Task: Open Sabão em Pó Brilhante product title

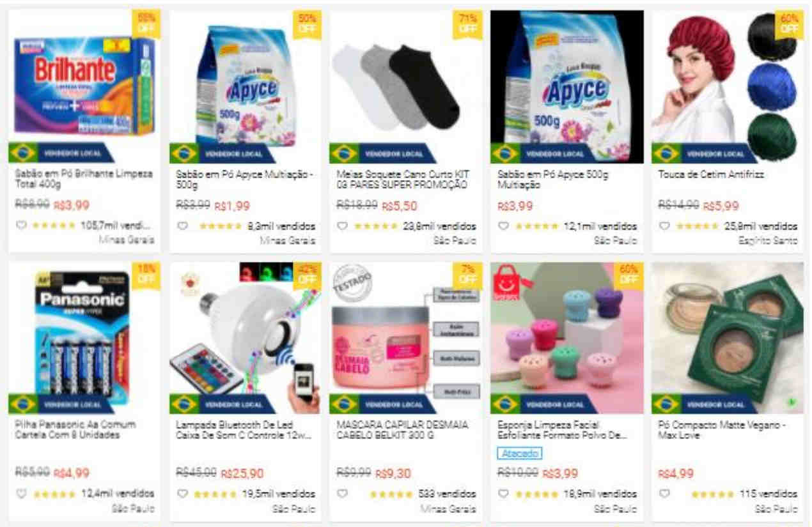Action: pyautogui.click(x=84, y=179)
